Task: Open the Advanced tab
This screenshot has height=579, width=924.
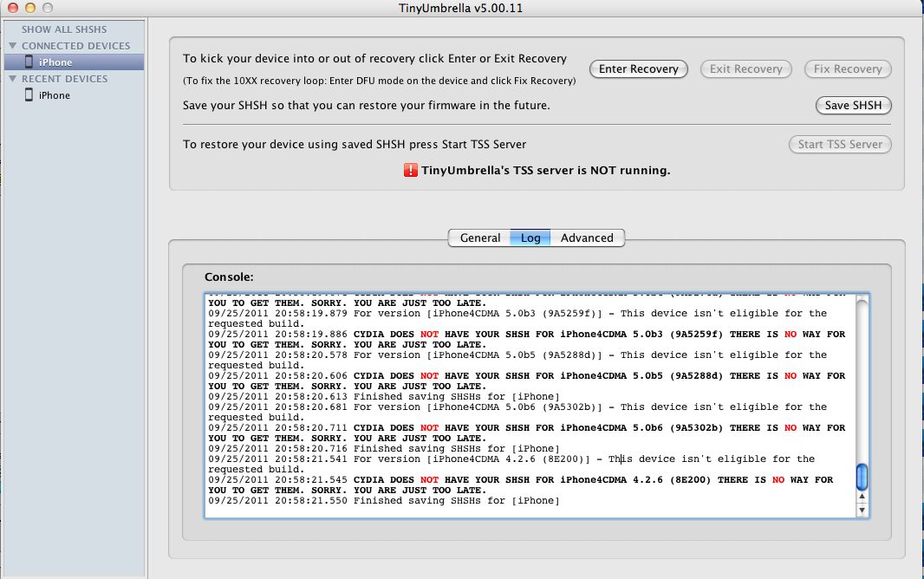Action: 587,238
